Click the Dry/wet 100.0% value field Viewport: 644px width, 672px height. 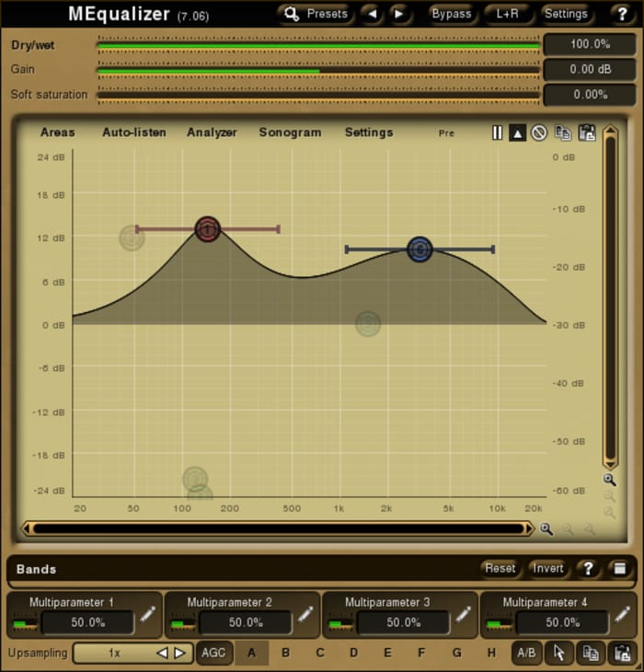(590, 44)
